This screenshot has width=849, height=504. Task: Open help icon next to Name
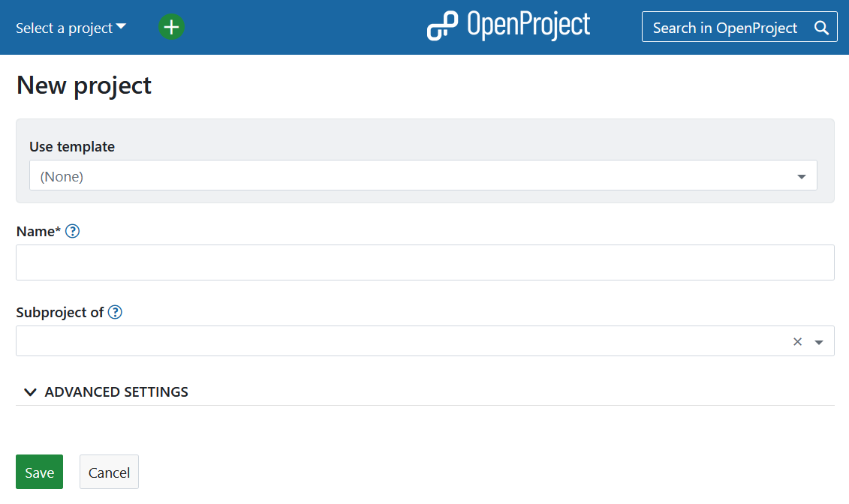point(72,231)
